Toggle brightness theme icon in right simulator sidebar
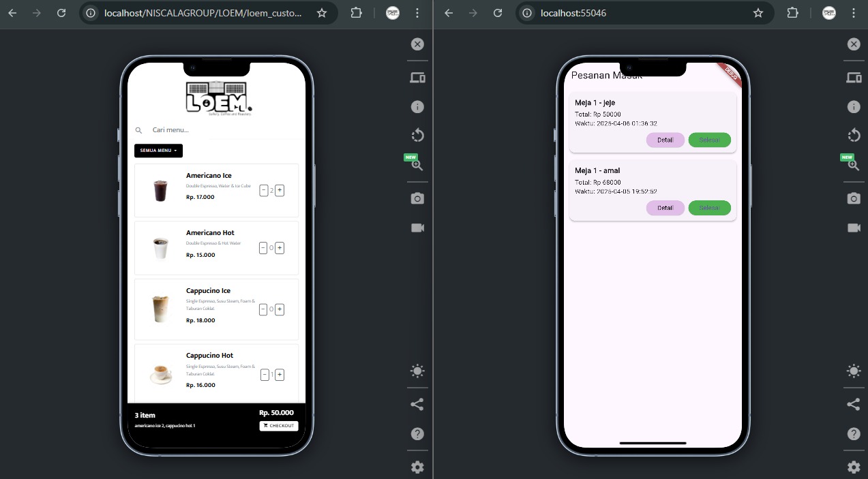 pyautogui.click(x=853, y=371)
